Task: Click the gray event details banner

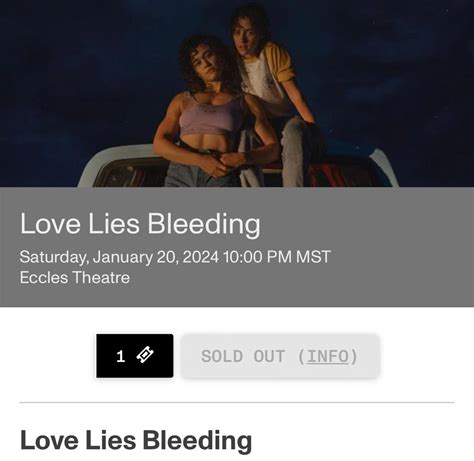Action: tap(237, 247)
